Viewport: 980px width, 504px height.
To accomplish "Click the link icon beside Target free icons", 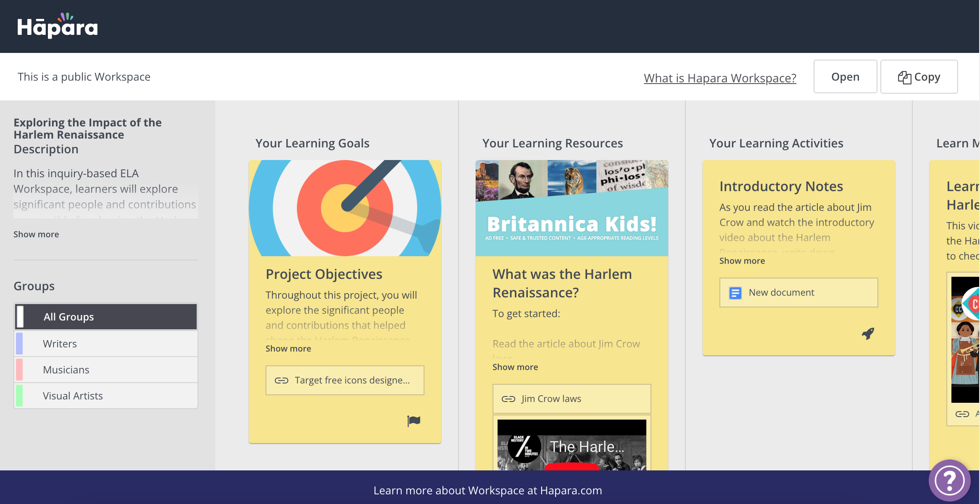I will point(281,380).
